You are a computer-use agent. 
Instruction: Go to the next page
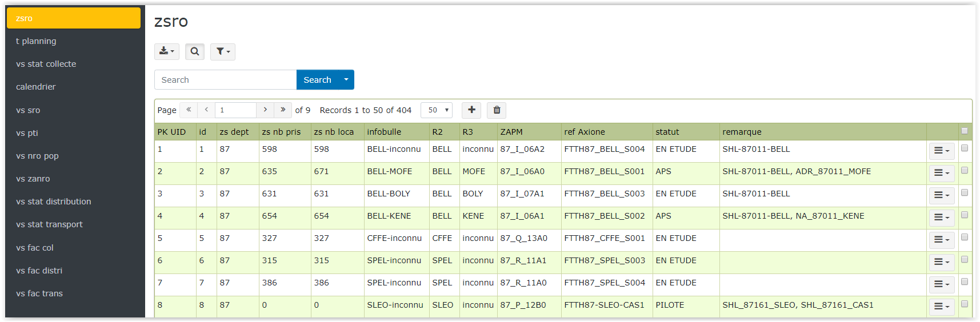pos(265,110)
